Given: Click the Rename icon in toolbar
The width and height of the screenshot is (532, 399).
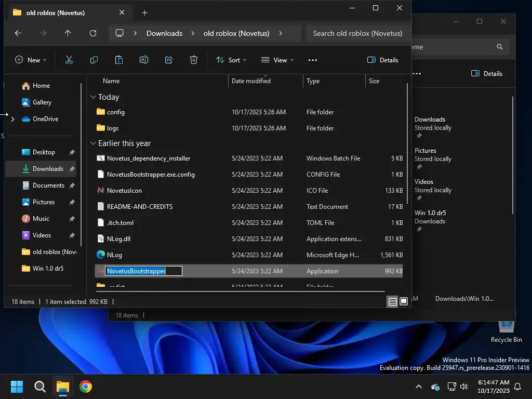Looking at the screenshot, I should [144, 60].
